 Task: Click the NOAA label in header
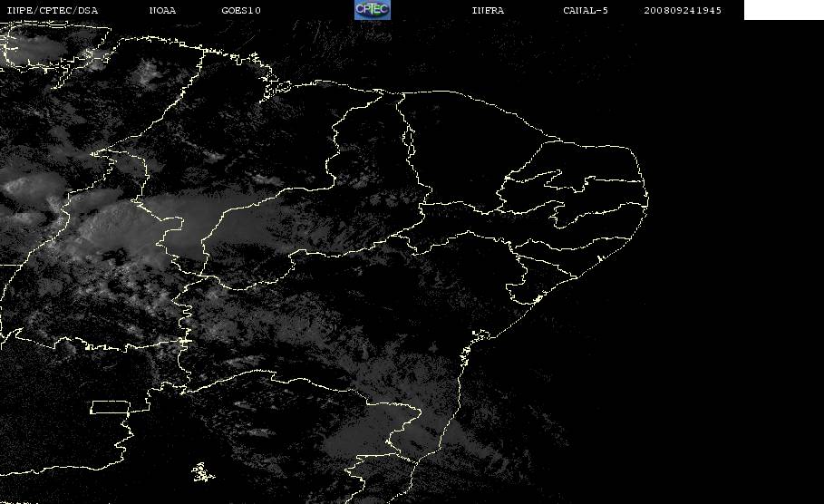163,11
